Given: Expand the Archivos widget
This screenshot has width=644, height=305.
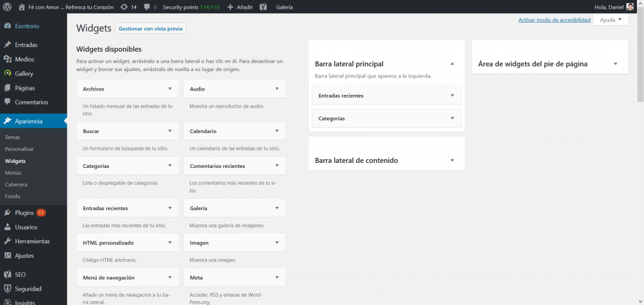Looking at the screenshot, I should click(170, 89).
